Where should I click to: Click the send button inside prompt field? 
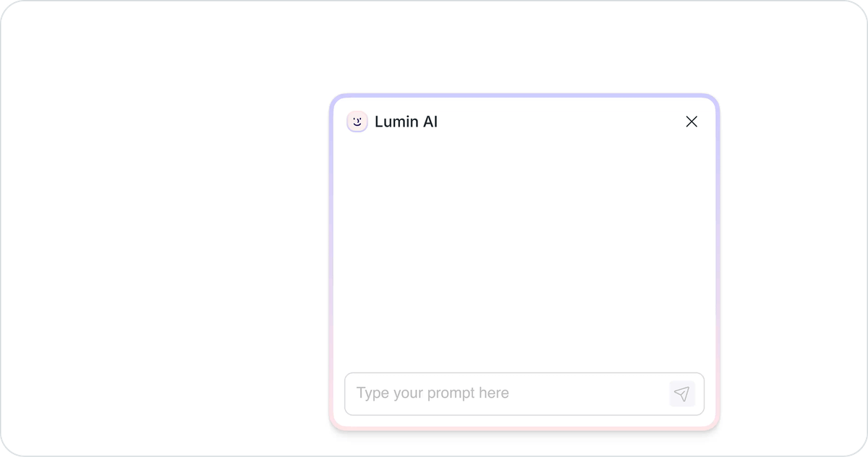[x=681, y=394]
